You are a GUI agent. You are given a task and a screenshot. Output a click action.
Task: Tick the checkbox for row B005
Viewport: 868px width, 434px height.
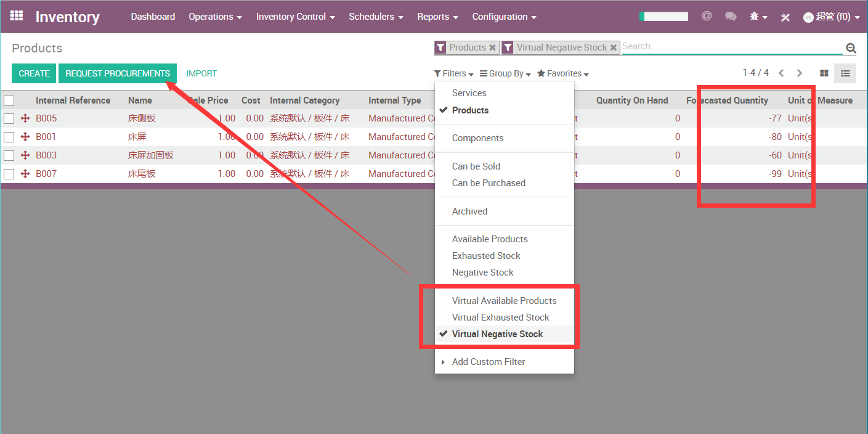tap(9, 118)
